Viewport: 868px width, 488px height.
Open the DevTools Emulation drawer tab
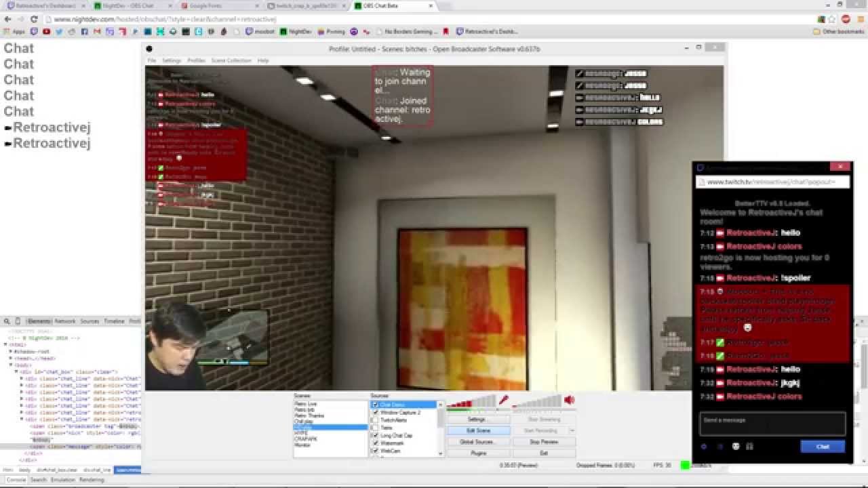63,480
